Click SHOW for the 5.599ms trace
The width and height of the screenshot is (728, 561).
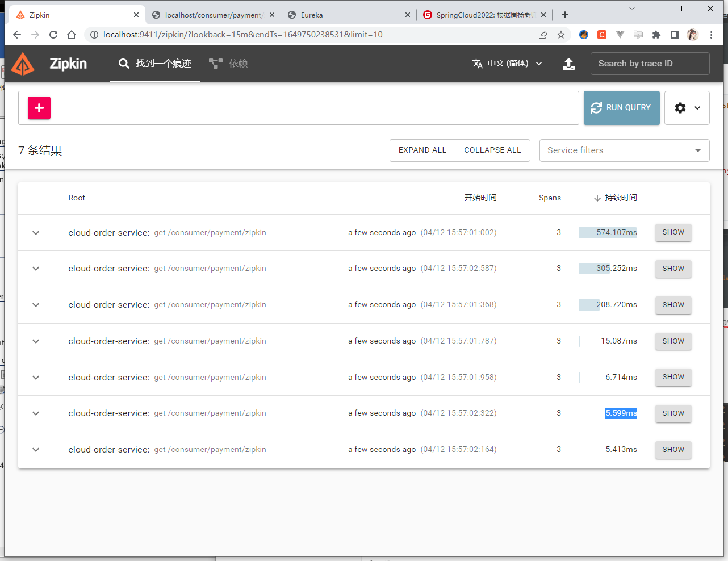coord(673,413)
